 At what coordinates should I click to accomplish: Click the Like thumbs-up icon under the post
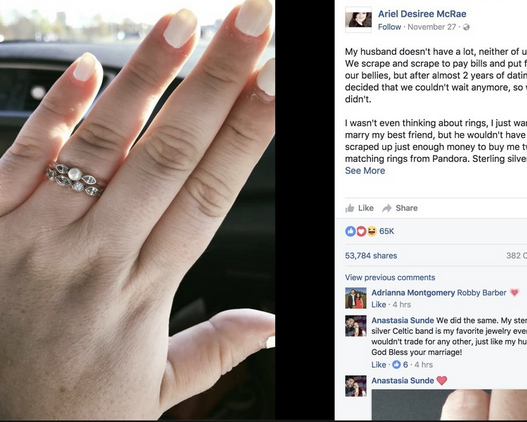(350, 208)
